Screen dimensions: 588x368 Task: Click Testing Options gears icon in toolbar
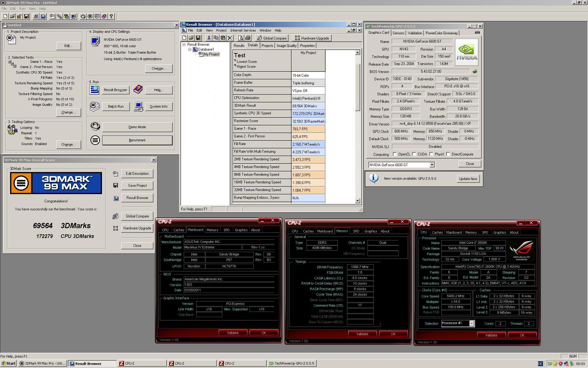point(66,17)
